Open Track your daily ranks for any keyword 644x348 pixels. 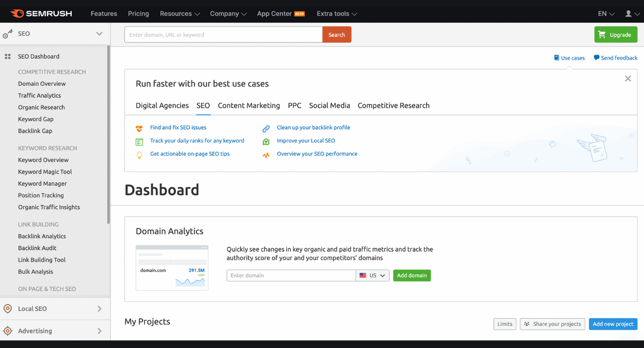click(x=197, y=141)
